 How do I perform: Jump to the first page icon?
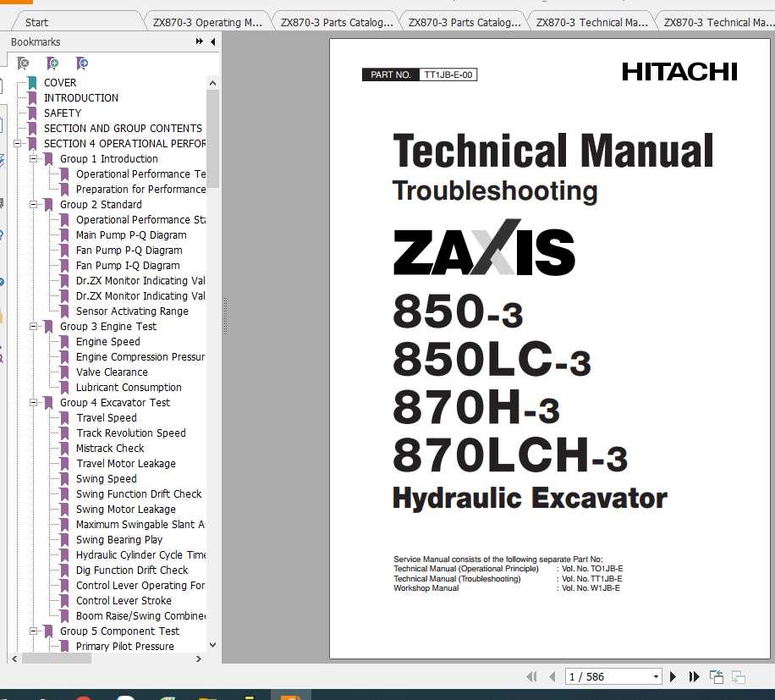point(531,677)
